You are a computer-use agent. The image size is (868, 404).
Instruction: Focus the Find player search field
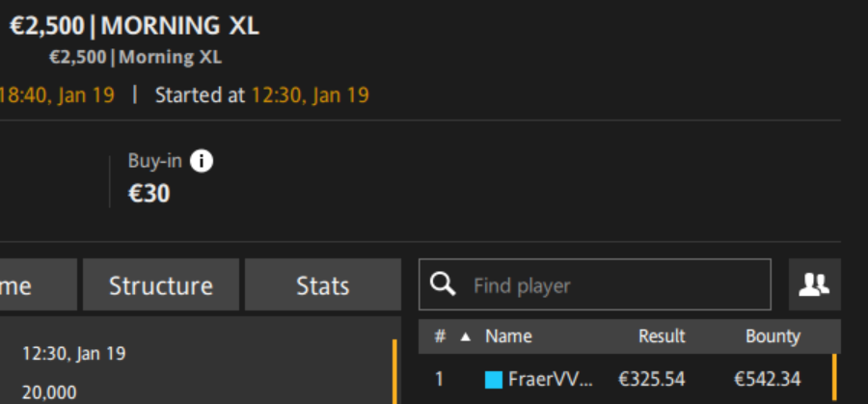coord(594,284)
